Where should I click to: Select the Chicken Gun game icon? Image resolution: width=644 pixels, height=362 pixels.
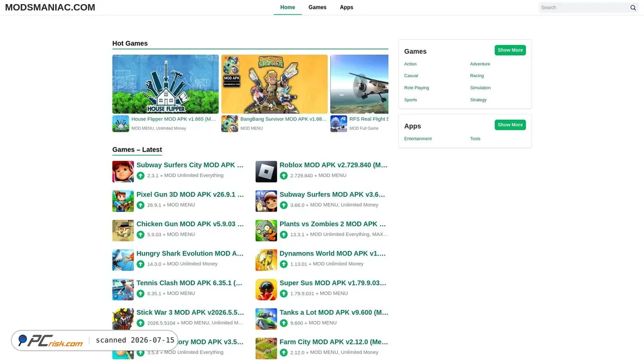[x=123, y=230]
